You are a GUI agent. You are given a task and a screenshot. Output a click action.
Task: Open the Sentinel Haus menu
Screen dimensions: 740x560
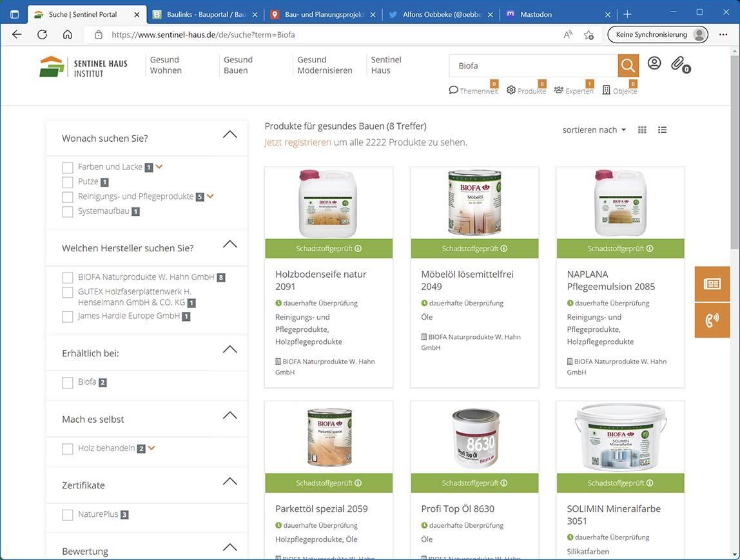pos(386,65)
